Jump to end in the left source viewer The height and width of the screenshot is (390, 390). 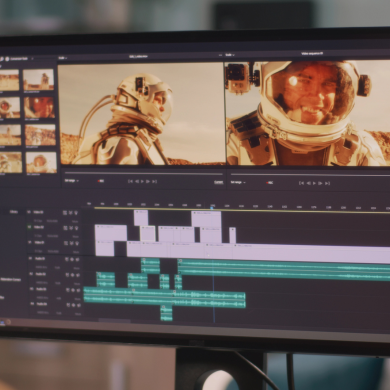[154, 181]
